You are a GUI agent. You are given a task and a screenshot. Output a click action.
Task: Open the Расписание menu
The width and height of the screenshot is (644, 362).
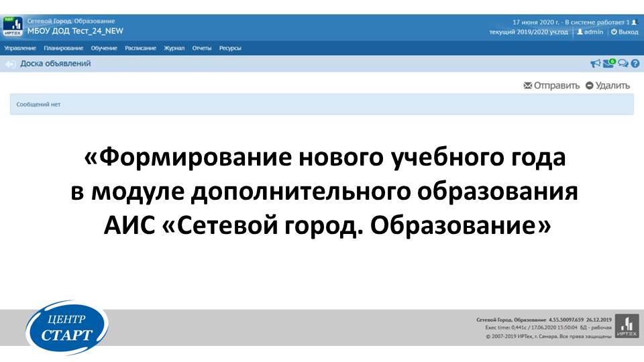pyautogui.click(x=140, y=48)
